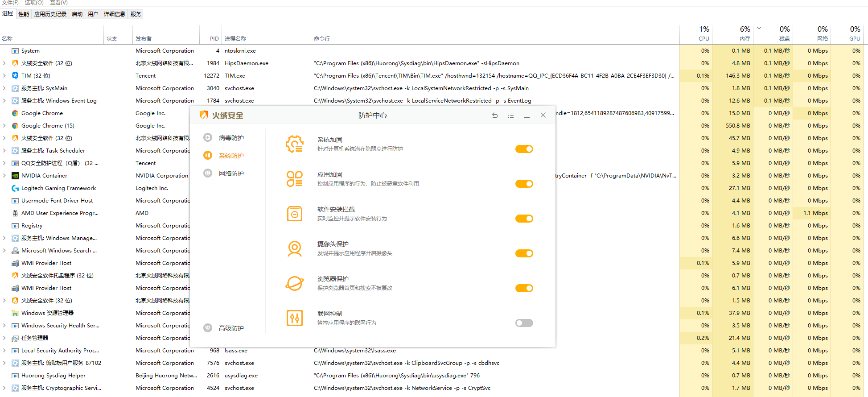Click the 火绒安全软件托盘程序 icon
Image resolution: width=868 pixels, height=397 pixels.
[15, 275]
